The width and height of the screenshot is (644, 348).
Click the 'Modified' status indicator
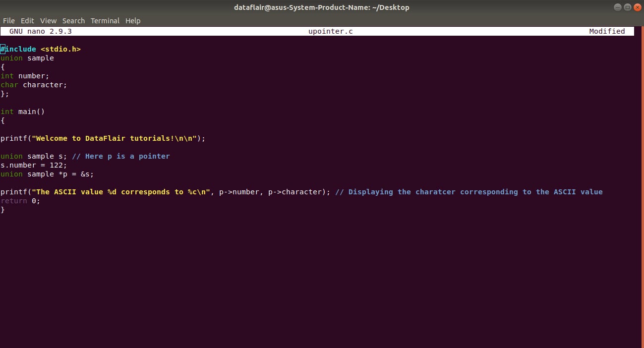[607, 31]
